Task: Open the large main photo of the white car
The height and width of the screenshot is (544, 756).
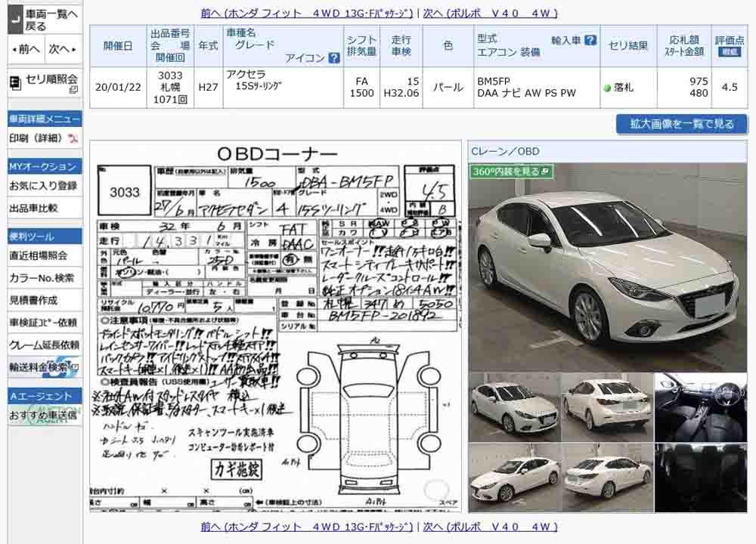Action: pyautogui.click(x=608, y=267)
